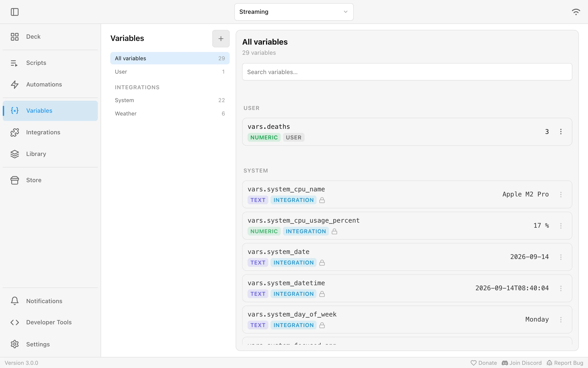Open options menu for vars.system_cpu_usage_percent

coord(561,226)
